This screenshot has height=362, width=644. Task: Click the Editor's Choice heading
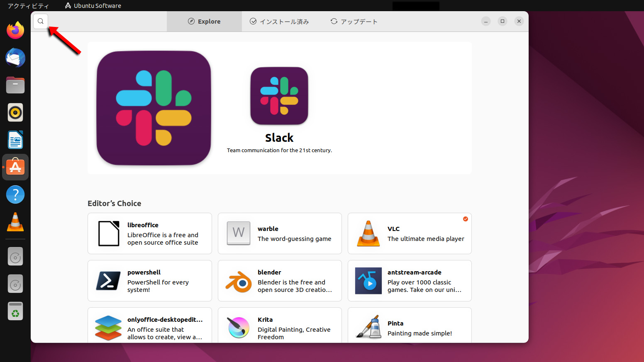coord(114,203)
